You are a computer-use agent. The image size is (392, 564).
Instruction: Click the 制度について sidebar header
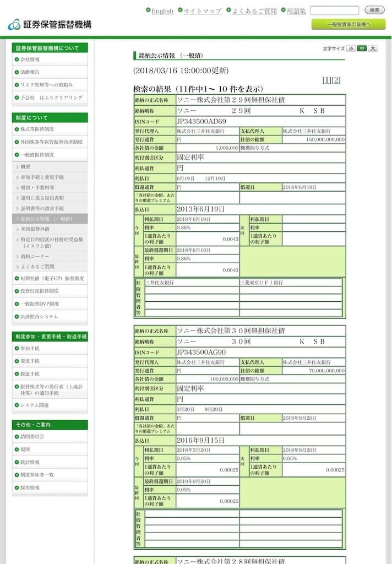coord(50,118)
